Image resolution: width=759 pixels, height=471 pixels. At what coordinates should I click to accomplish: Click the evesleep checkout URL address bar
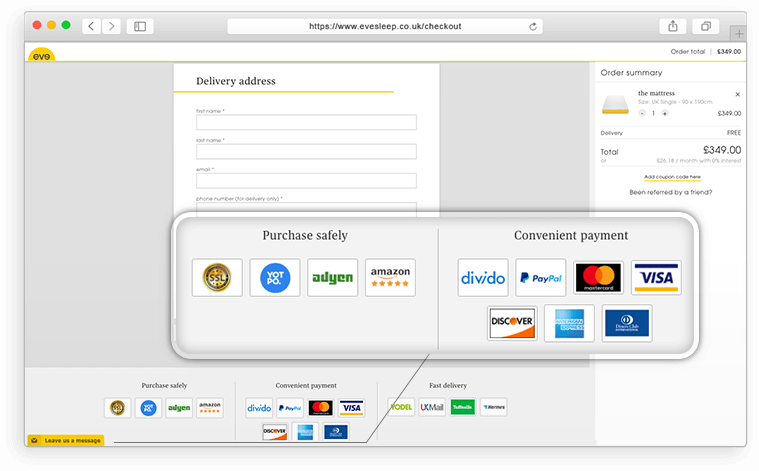coord(385,26)
